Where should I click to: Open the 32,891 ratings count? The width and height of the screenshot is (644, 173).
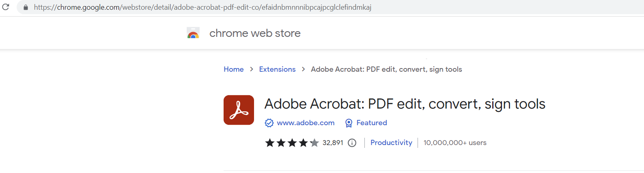pos(333,143)
